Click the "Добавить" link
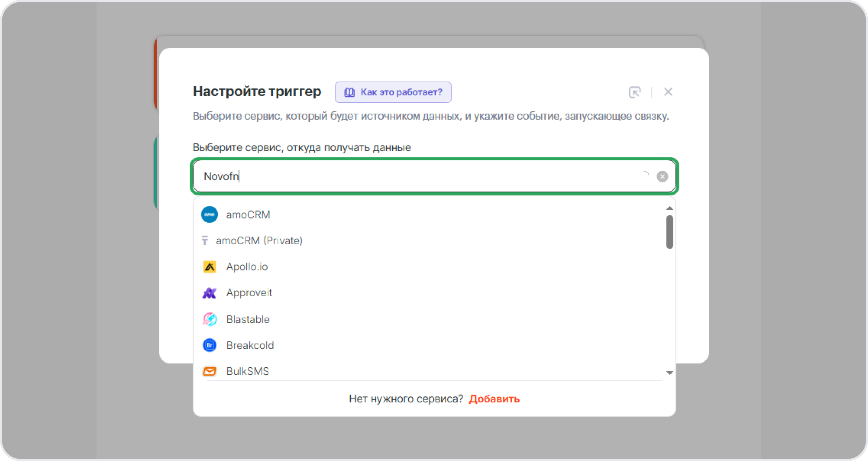 (x=494, y=399)
